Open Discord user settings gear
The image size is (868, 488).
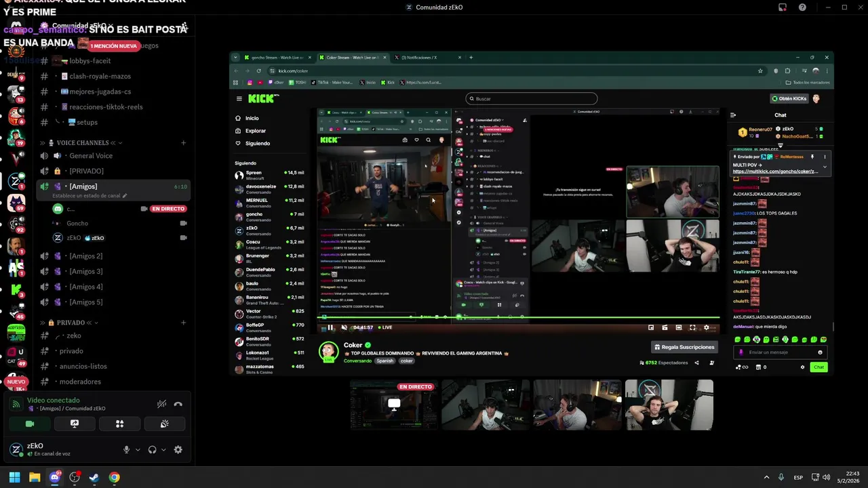[x=178, y=449]
